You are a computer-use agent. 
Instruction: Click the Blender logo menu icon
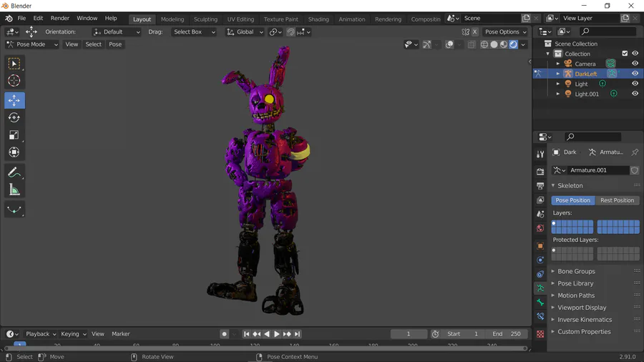pyautogui.click(x=9, y=19)
